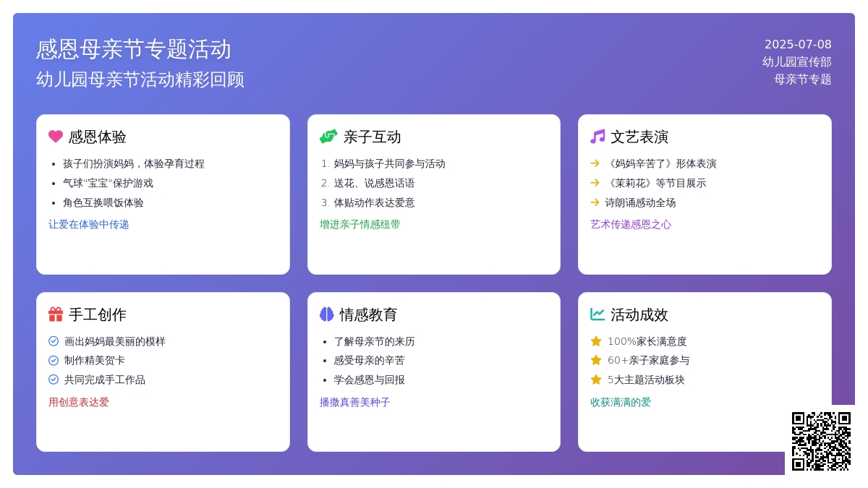Click the bullet 气球"宝宝"保护游戏

coord(108,184)
